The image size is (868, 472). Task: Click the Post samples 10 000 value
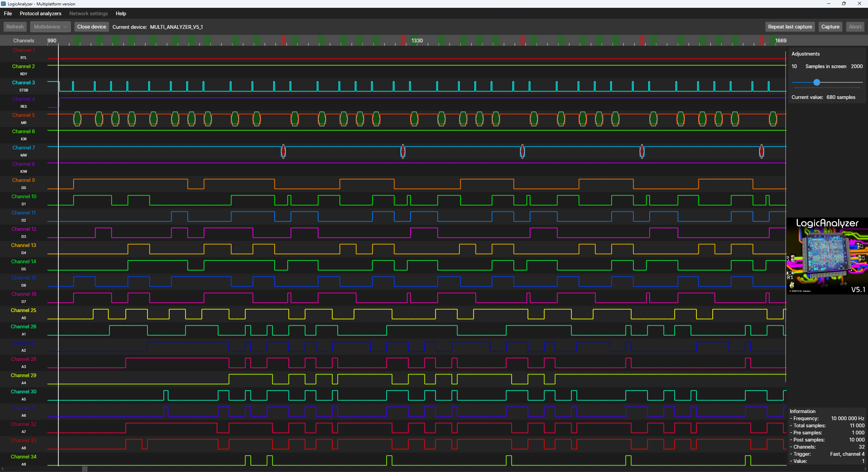tap(856, 440)
